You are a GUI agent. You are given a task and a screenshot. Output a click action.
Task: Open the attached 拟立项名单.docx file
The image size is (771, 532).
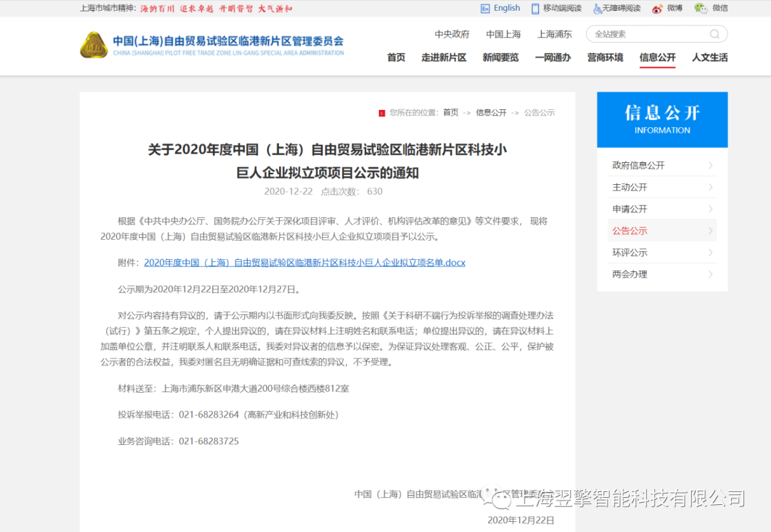coord(304,263)
